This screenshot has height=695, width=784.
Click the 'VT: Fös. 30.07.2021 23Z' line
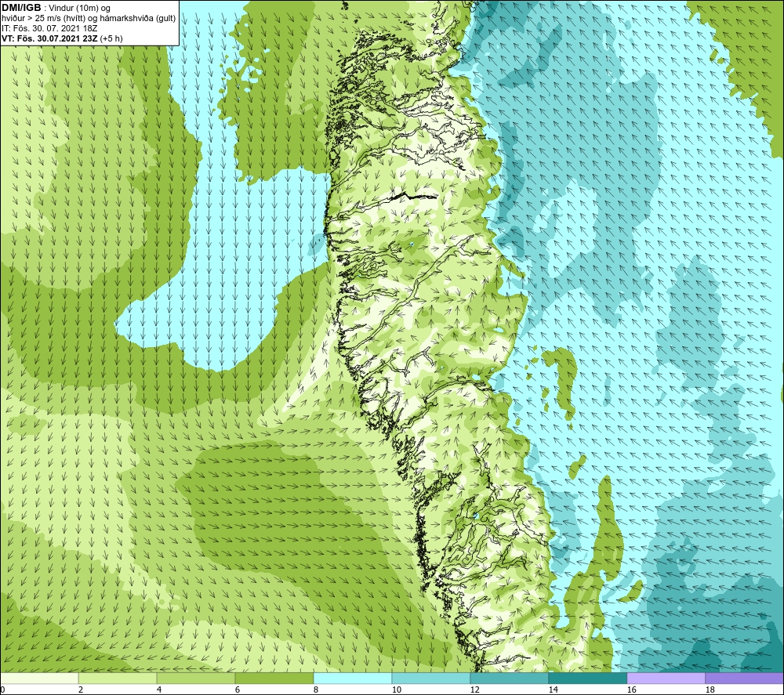(x=49, y=38)
